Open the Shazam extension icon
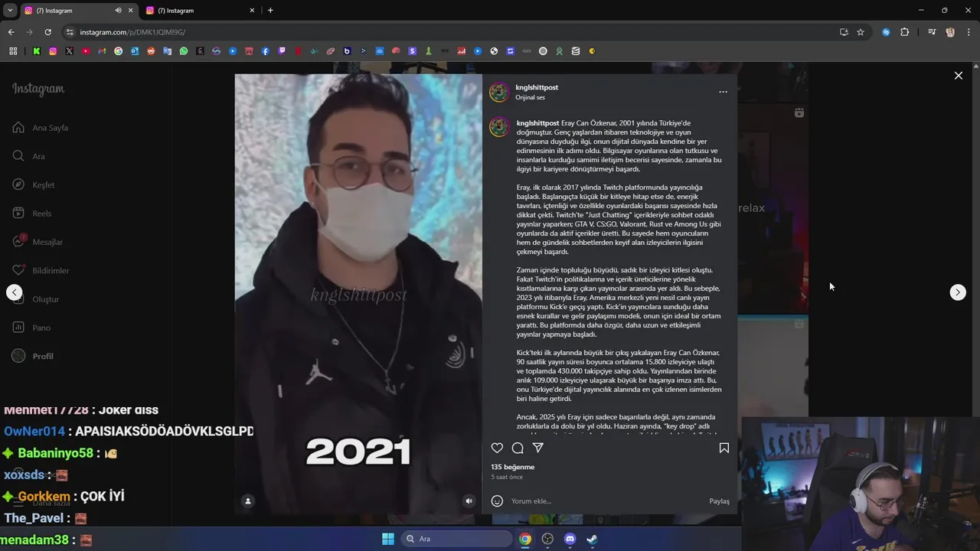The width and height of the screenshot is (980, 551). [886, 32]
